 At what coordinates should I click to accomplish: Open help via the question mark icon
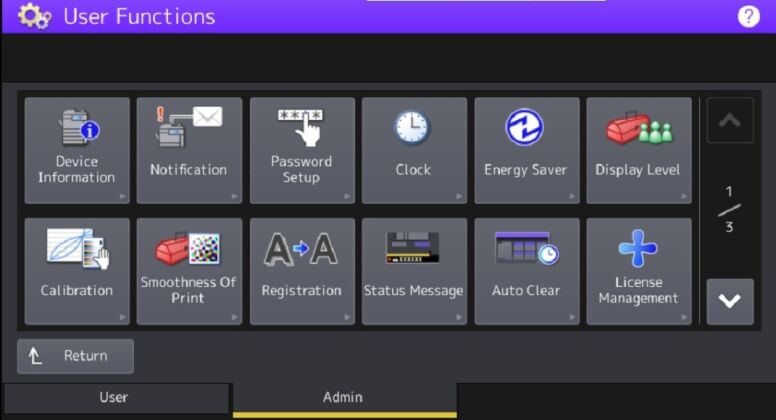(x=748, y=16)
